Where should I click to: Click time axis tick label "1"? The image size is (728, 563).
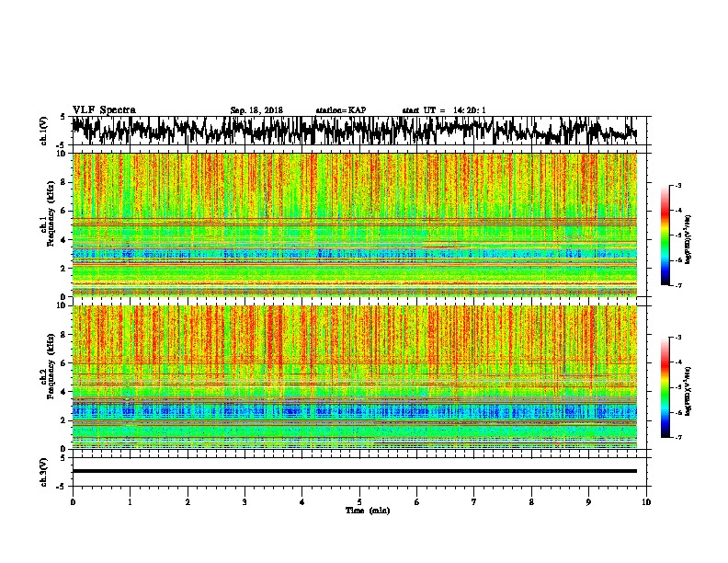coord(130,502)
